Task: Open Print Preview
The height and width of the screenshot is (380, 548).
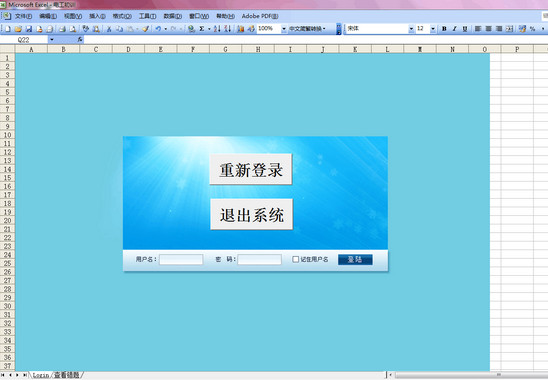Action: pos(72,29)
